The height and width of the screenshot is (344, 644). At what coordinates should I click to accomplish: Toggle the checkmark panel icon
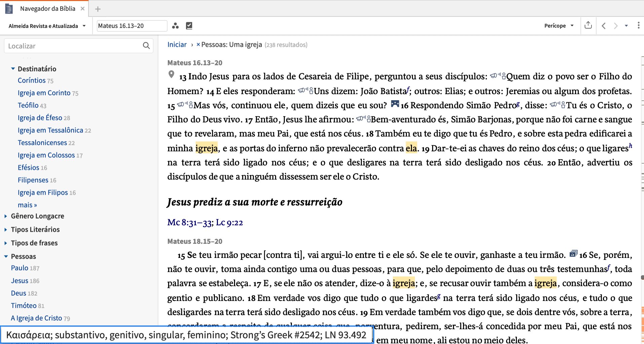[189, 26]
